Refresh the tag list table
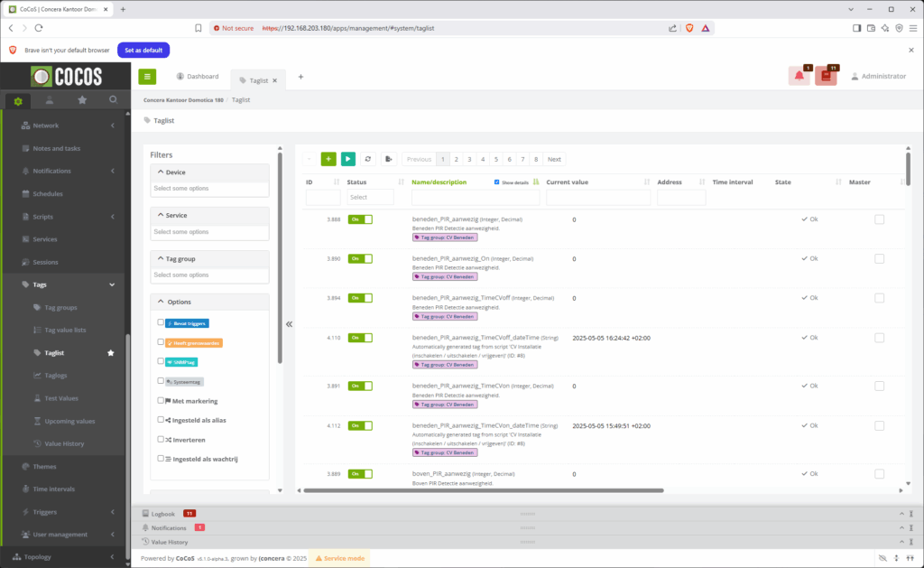Image resolution: width=924 pixels, height=568 pixels. [368, 159]
